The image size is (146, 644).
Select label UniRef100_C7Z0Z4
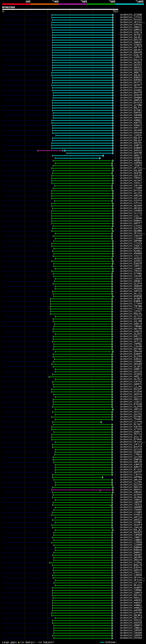[x=131, y=244]
